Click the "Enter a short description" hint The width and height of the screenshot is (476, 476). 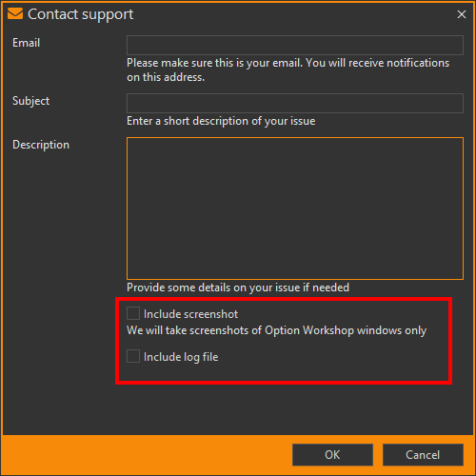click(x=221, y=121)
